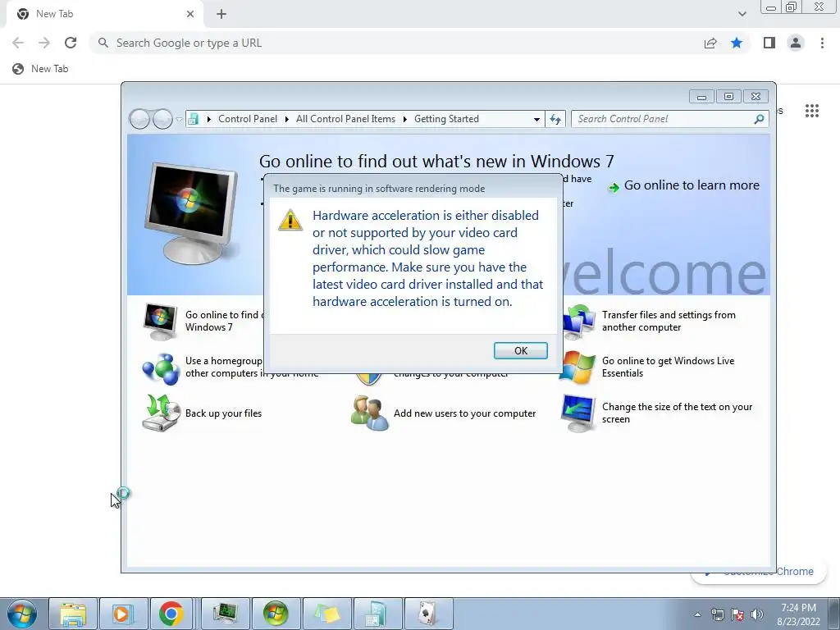Expand arrow before All Control Panel Items
The width and height of the screenshot is (840, 630).
click(287, 120)
